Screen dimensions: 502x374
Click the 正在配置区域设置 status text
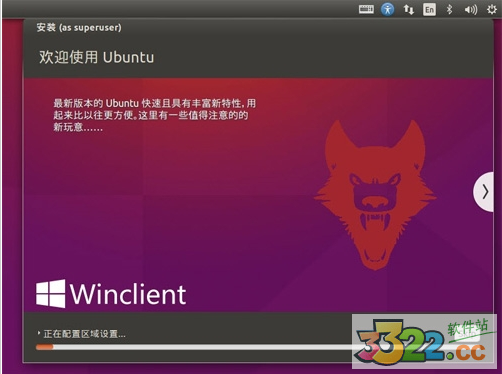[x=85, y=334]
